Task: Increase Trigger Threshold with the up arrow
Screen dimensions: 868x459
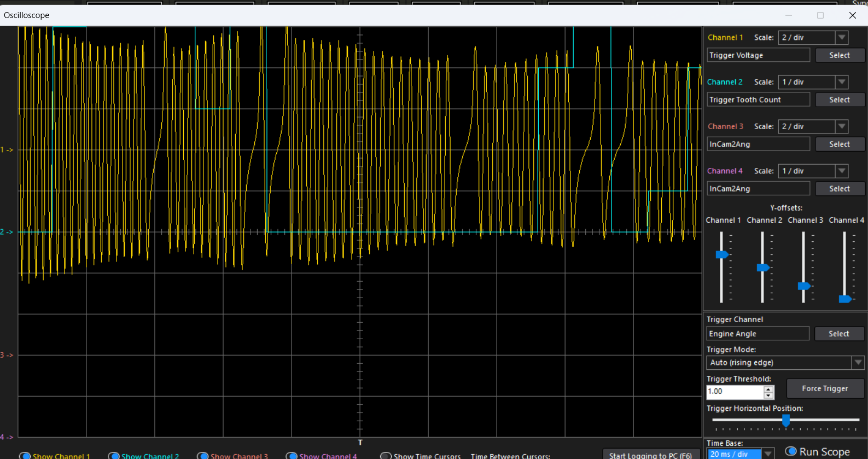Action: click(x=768, y=389)
